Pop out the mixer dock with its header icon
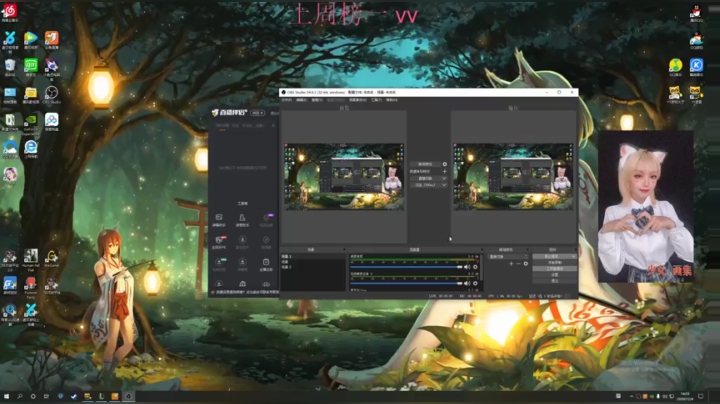 pyautogui.click(x=482, y=249)
